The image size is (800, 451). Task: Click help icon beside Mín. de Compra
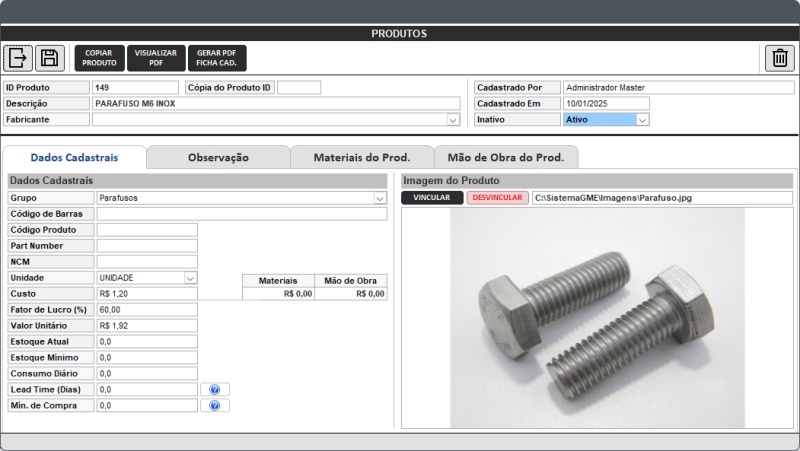214,406
